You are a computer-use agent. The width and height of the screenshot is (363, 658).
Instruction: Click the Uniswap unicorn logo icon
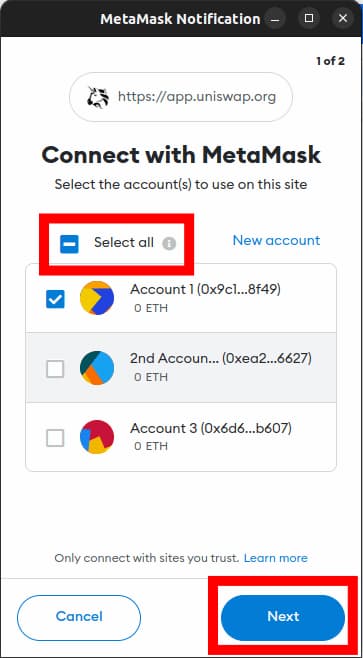(95, 97)
